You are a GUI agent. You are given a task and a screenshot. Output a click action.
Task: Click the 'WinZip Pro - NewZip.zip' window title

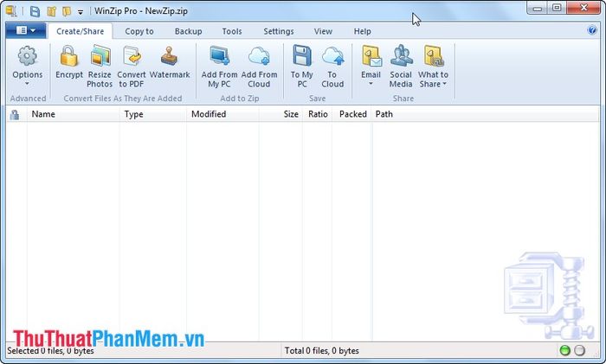[141, 11]
